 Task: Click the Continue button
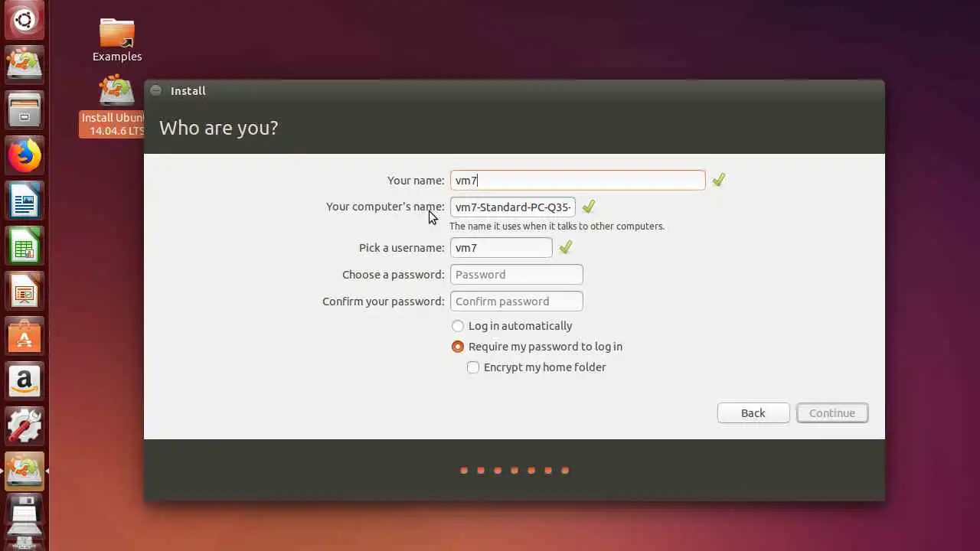point(832,413)
